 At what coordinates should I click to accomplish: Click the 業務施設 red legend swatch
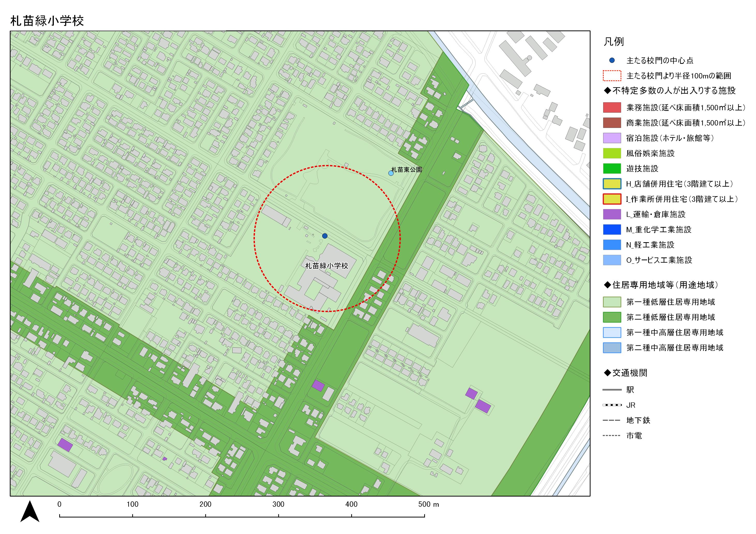click(612, 107)
